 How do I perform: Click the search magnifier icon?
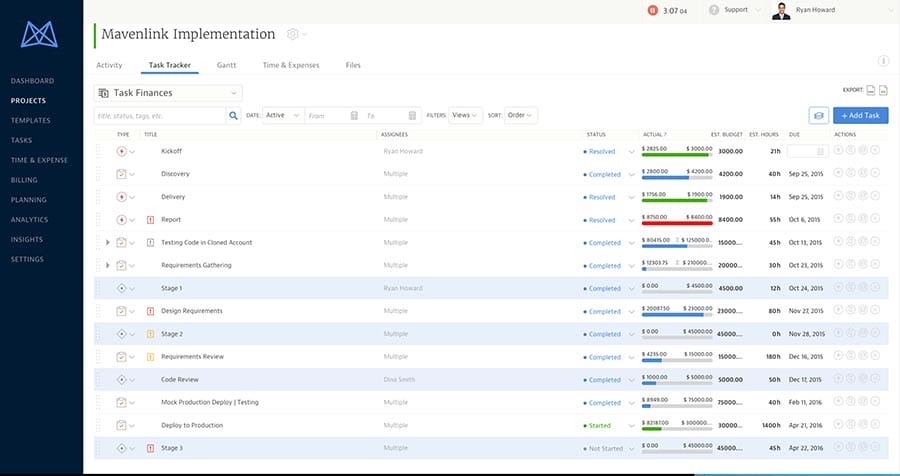(x=234, y=116)
